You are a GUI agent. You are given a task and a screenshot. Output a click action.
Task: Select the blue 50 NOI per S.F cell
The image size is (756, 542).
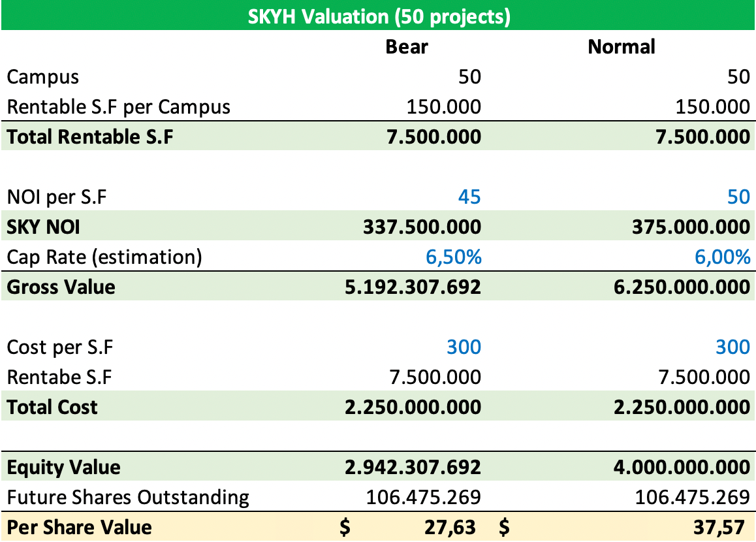pyautogui.click(x=738, y=197)
